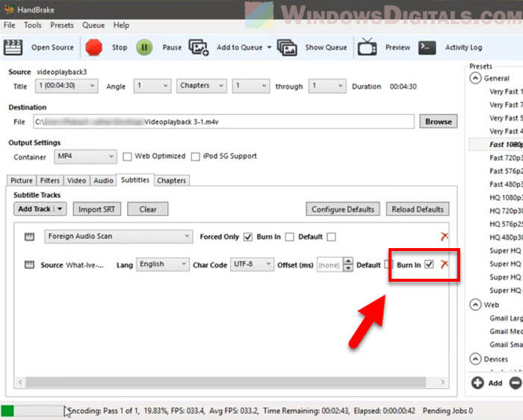Open the Help menu
The image size is (523, 420).
[x=121, y=25]
